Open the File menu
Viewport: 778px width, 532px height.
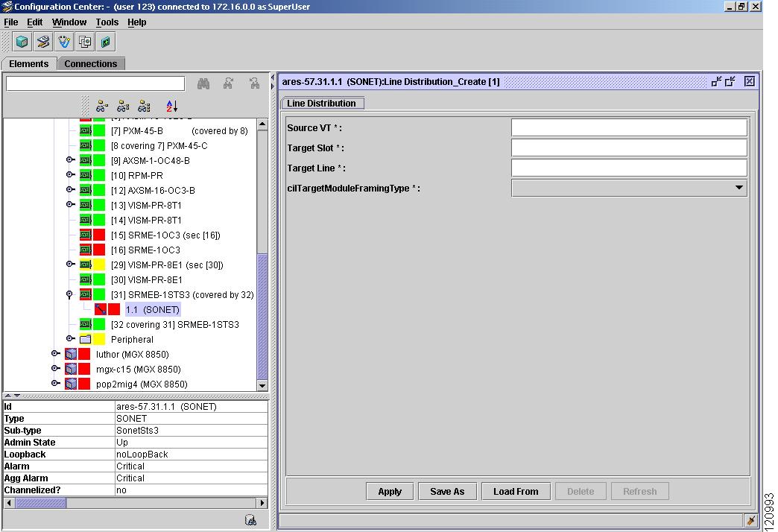[x=11, y=22]
